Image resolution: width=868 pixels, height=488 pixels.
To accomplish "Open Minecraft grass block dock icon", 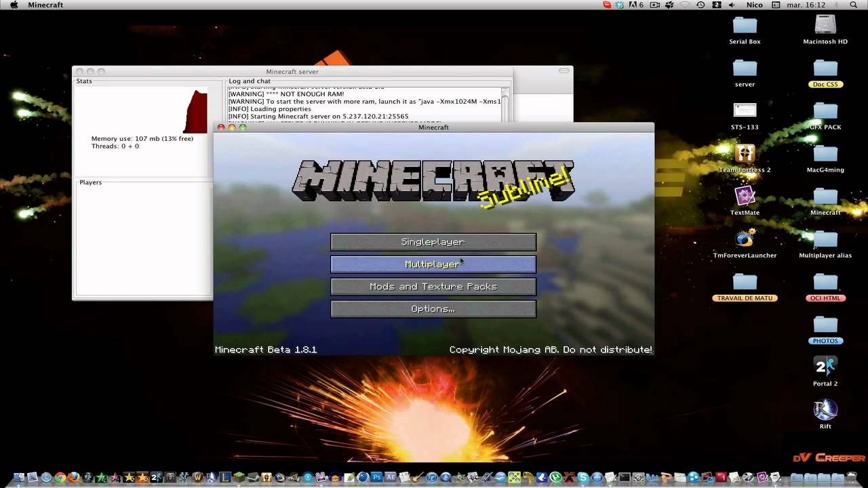I will coord(239,477).
